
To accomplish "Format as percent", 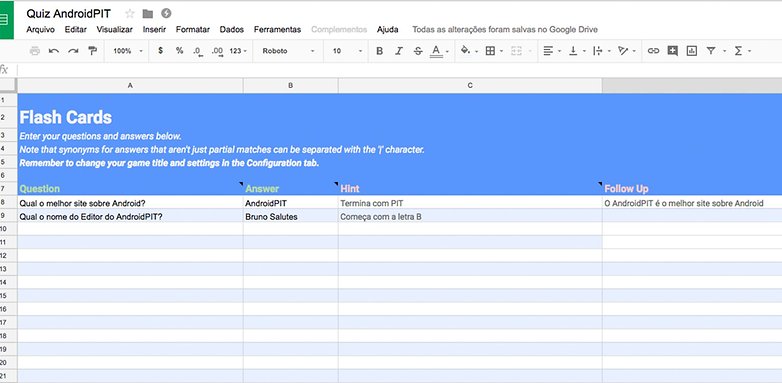I will [179, 50].
